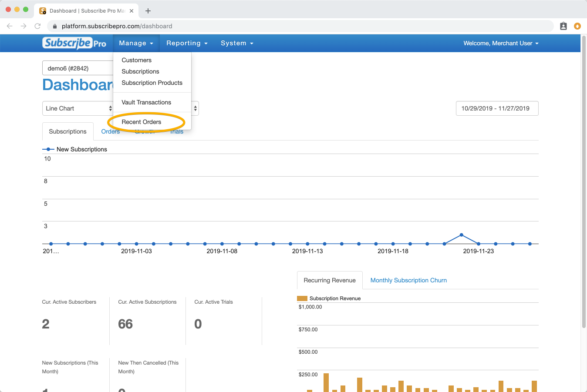587x392 pixels.
Task: Click the Subscription Revenue legend text
Action: (335, 298)
